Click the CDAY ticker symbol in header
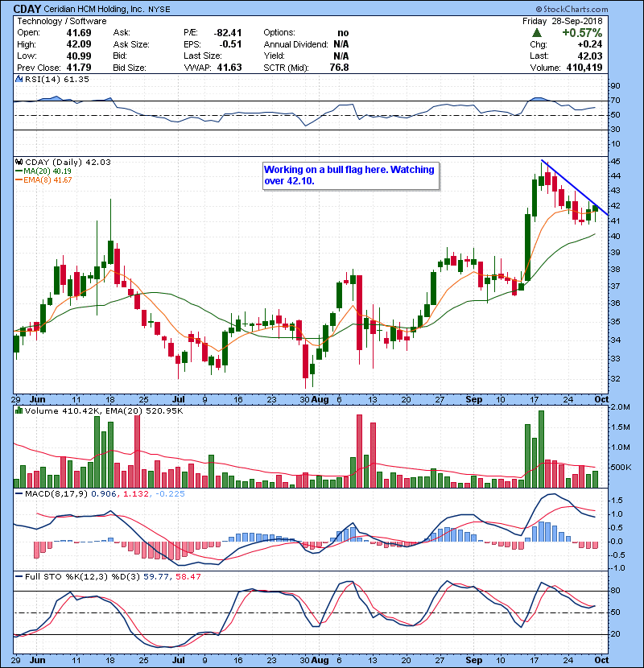 pos(27,9)
